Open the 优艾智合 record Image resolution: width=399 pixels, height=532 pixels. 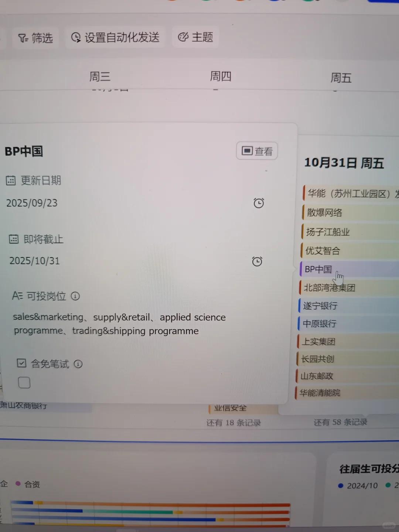click(x=349, y=251)
